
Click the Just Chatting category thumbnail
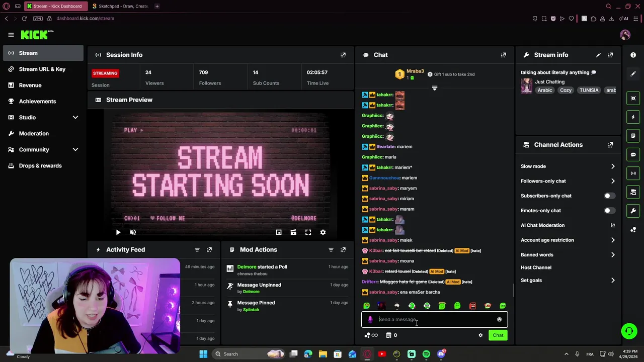tap(526, 86)
